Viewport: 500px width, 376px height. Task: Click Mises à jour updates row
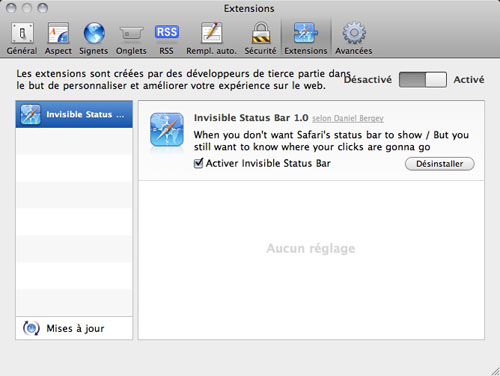tap(74, 328)
